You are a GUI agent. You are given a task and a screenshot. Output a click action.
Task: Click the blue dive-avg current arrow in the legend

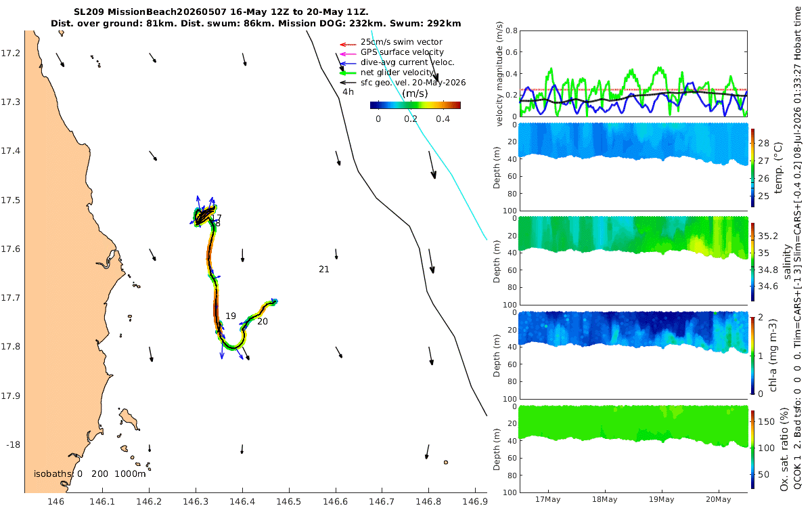348,64
